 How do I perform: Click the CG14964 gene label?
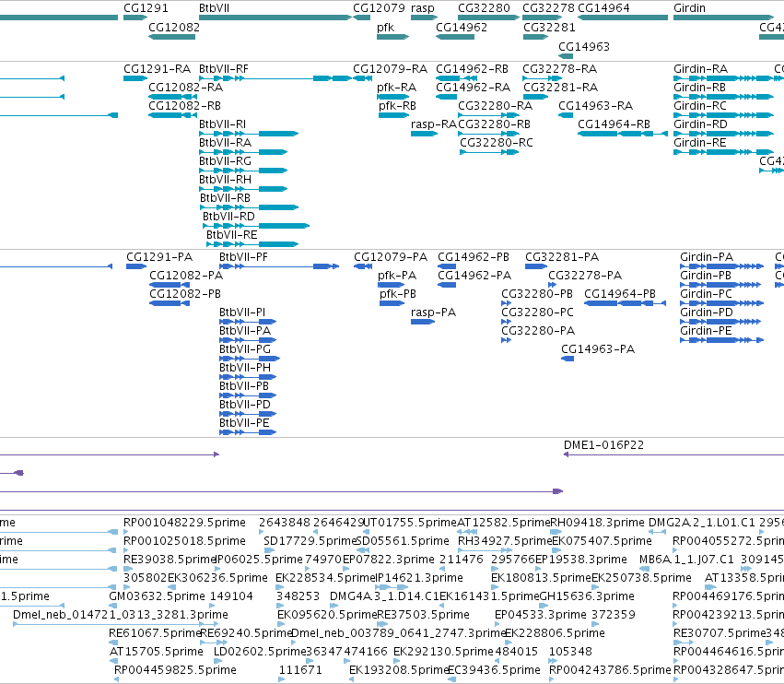(603, 8)
